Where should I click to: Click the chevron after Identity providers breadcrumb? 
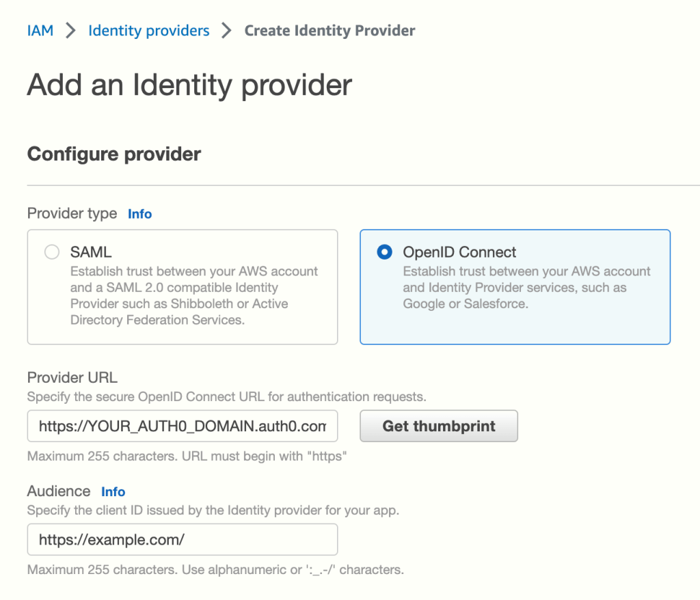click(227, 31)
